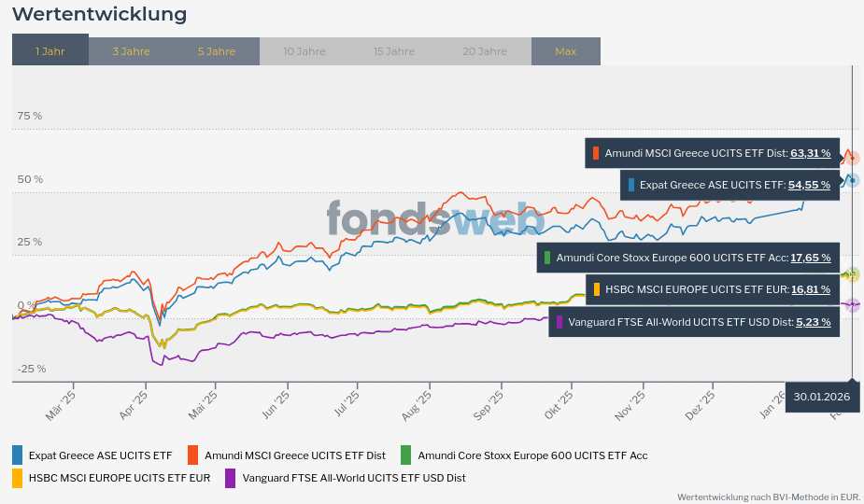Toggle HSBC MSCI Europe yellow legend swatch

click(x=17, y=478)
